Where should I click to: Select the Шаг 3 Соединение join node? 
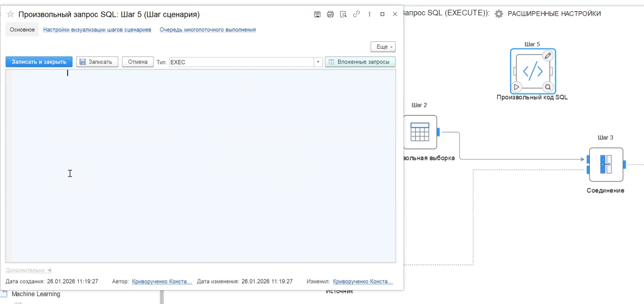(x=606, y=164)
